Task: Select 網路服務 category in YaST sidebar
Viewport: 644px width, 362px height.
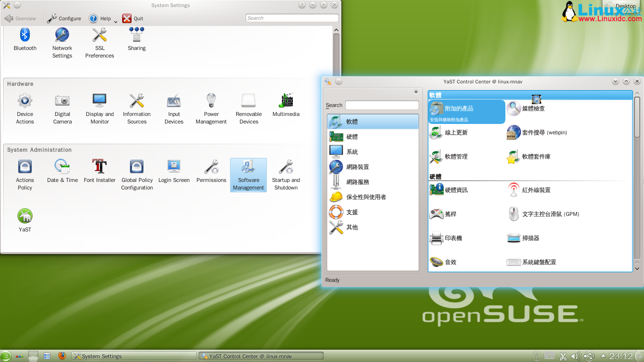Action: [373, 182]
